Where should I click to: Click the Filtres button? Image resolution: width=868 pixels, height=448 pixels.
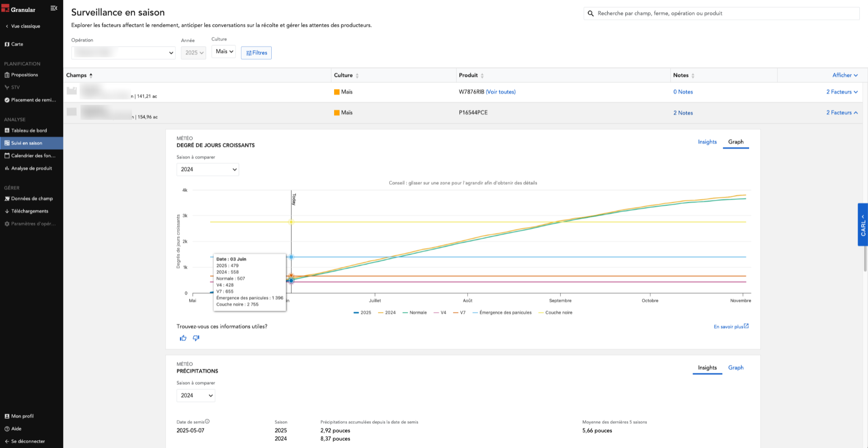(256, 53)
